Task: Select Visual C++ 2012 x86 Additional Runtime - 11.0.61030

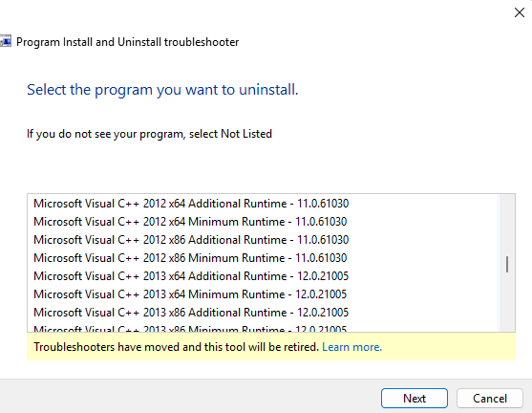Action: coord(263,240)
